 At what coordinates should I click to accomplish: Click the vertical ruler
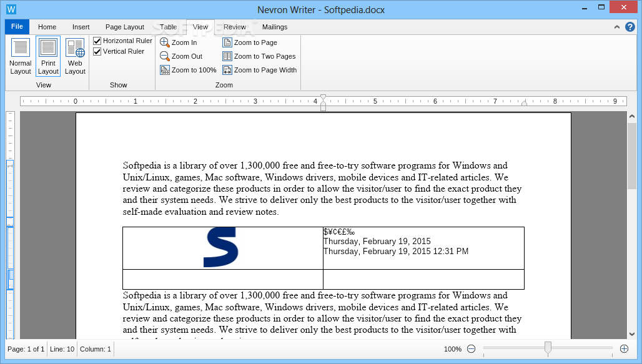point(10,225)
